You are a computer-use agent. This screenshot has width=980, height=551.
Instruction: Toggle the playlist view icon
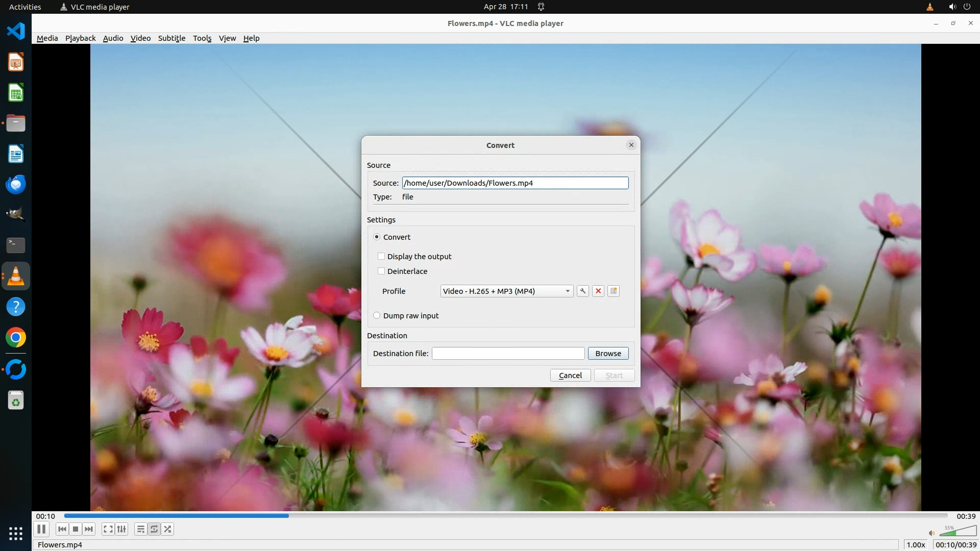pyautogui.click(x=140, y=529)
